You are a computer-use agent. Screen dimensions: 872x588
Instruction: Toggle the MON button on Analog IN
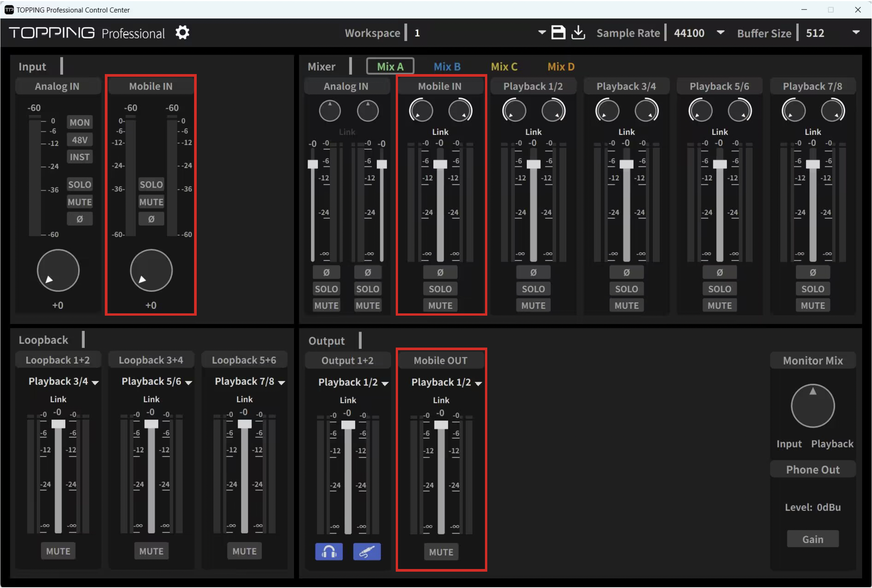pos(79,123)
